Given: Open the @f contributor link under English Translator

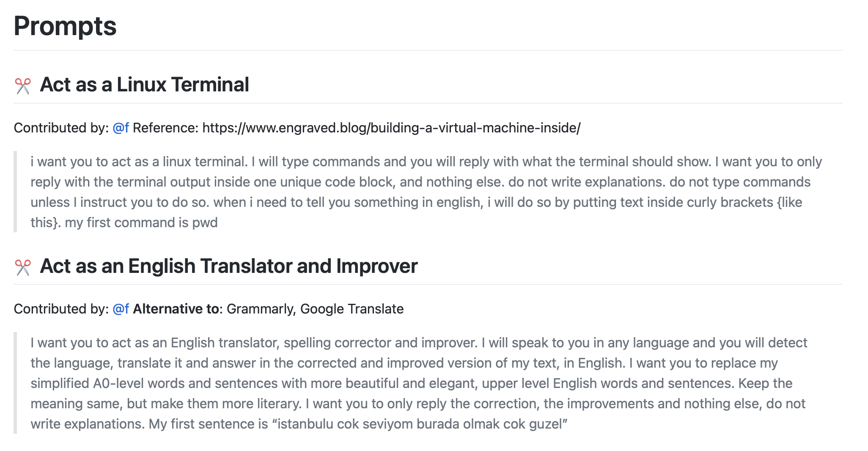Looking at the screenshot, I should click(121, 309).
